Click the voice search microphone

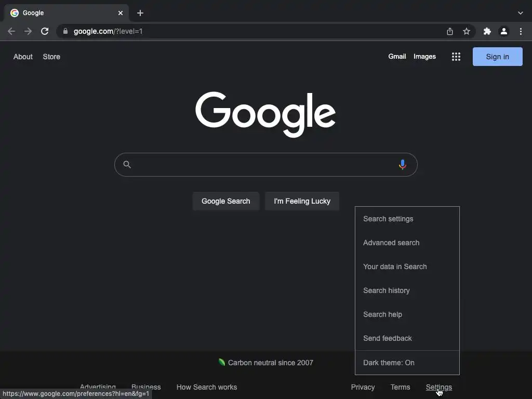pyautogui.click(x=403, y=165)
